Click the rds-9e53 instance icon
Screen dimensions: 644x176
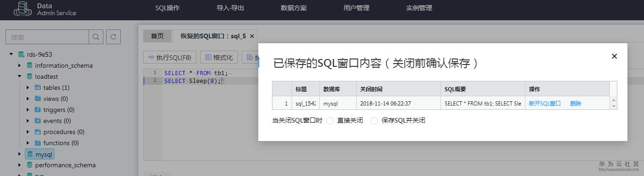point(21,54)
